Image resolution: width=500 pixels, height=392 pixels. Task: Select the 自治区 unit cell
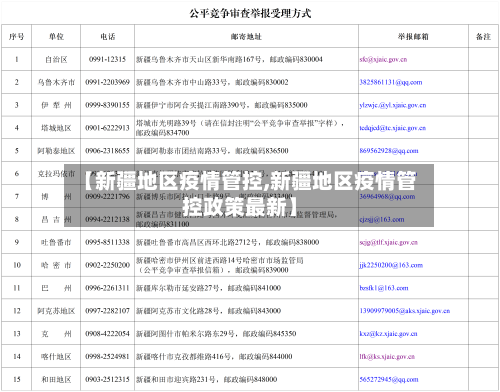click(56, 60)
